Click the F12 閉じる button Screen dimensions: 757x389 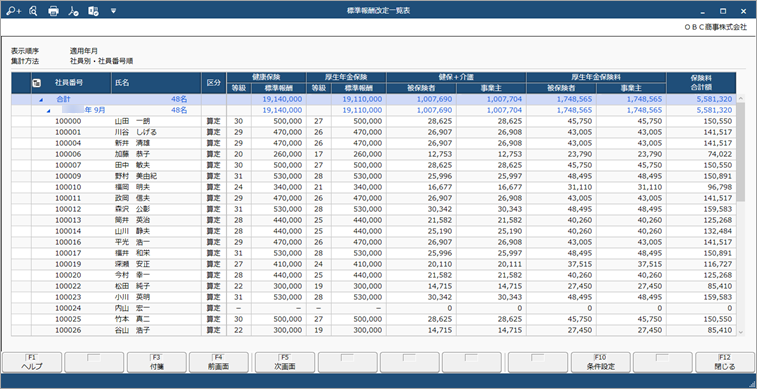[x=725, y=362]
